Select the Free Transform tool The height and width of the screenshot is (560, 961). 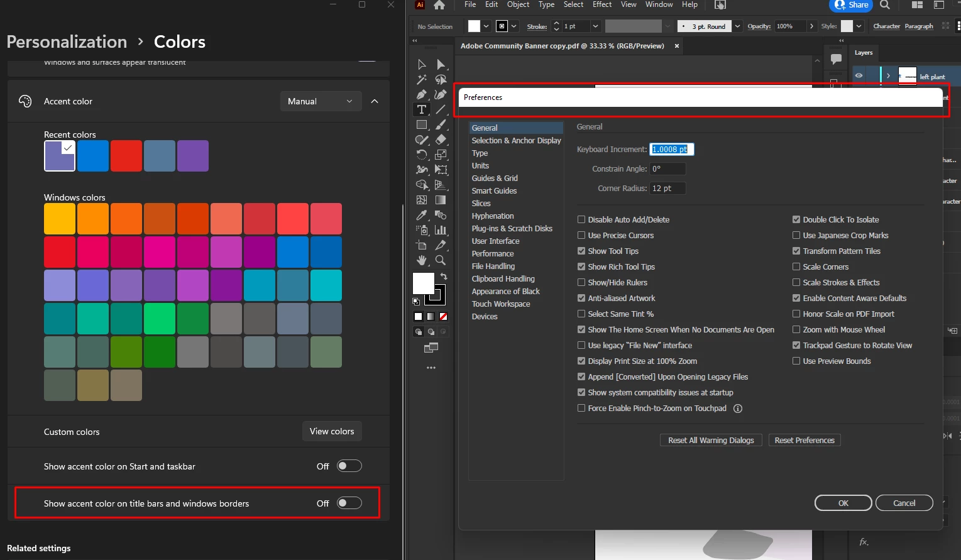click(x=441, y=170)
